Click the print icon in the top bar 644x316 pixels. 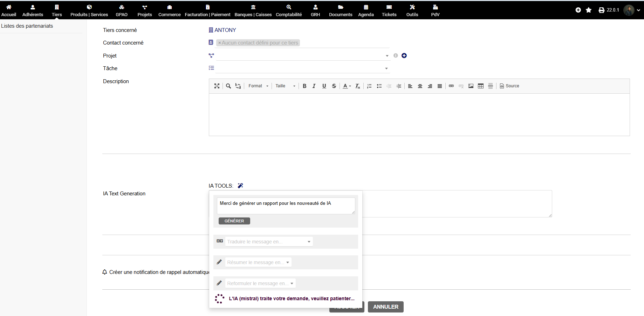[602, 10]
